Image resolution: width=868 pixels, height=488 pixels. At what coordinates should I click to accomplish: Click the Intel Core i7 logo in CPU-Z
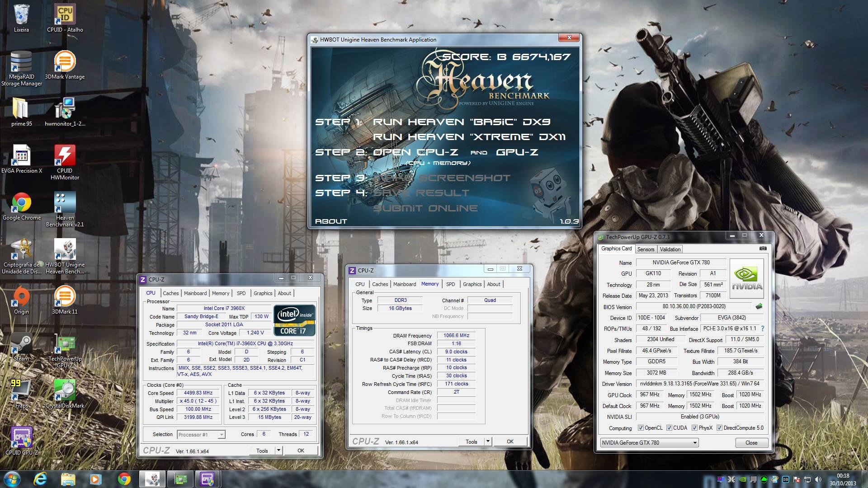294,321
